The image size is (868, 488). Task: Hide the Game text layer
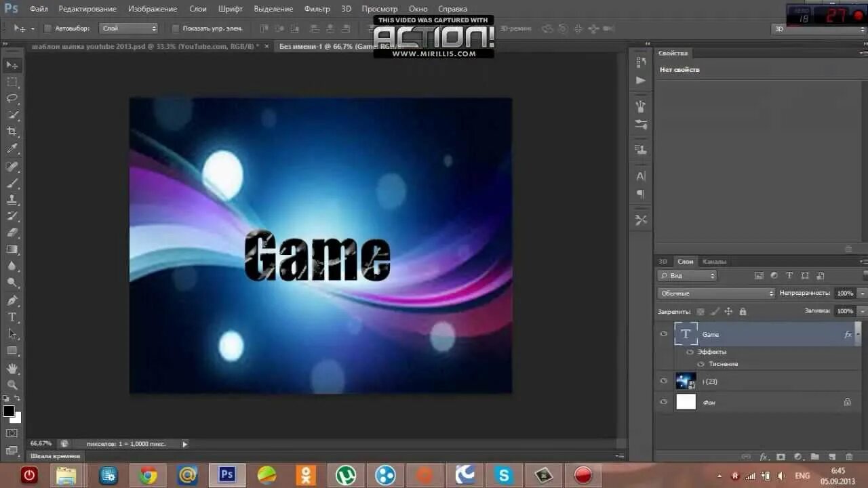(x=664, y=334)
